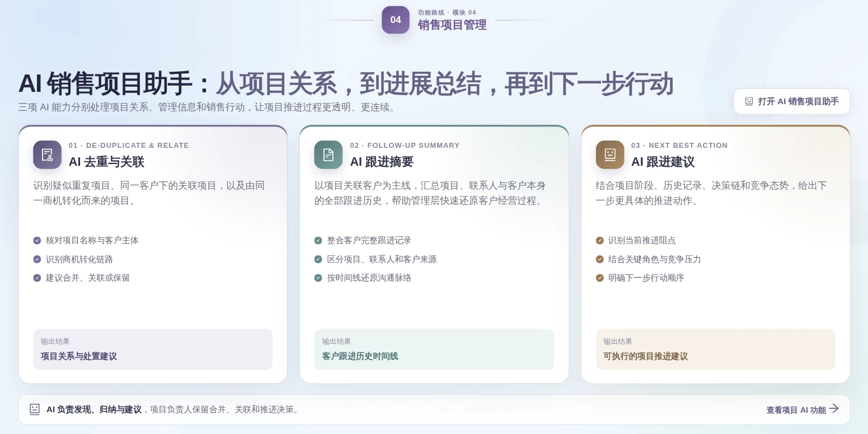The image size is (868, 434).
Task: Click check icon beside 识别当前推进阻点
Action: tap(600, 240)
